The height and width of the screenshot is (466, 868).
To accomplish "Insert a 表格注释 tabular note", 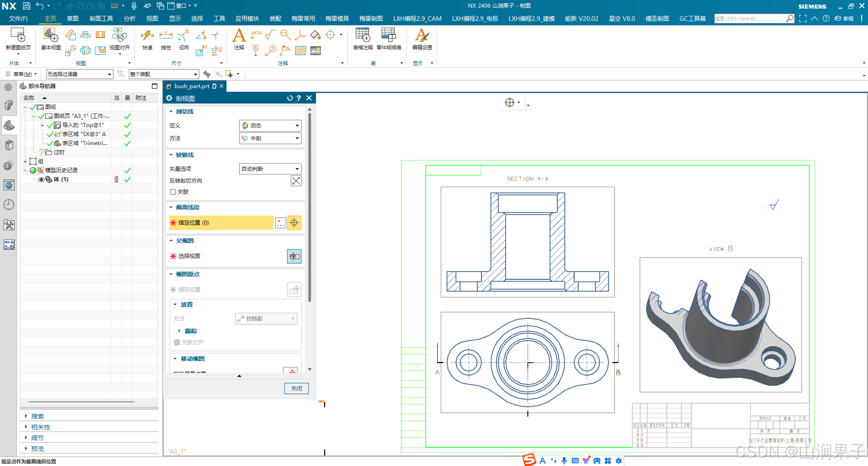I will [x=363, y=35].
